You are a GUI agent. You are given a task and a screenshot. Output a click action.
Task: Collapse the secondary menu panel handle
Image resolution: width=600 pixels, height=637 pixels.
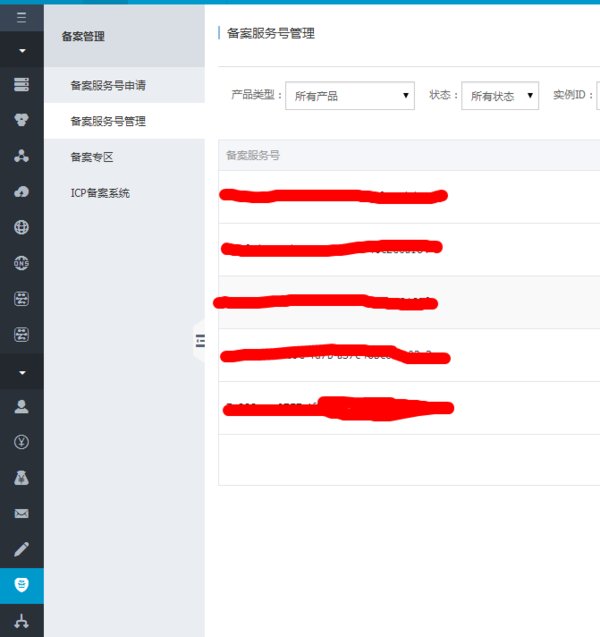200,340
